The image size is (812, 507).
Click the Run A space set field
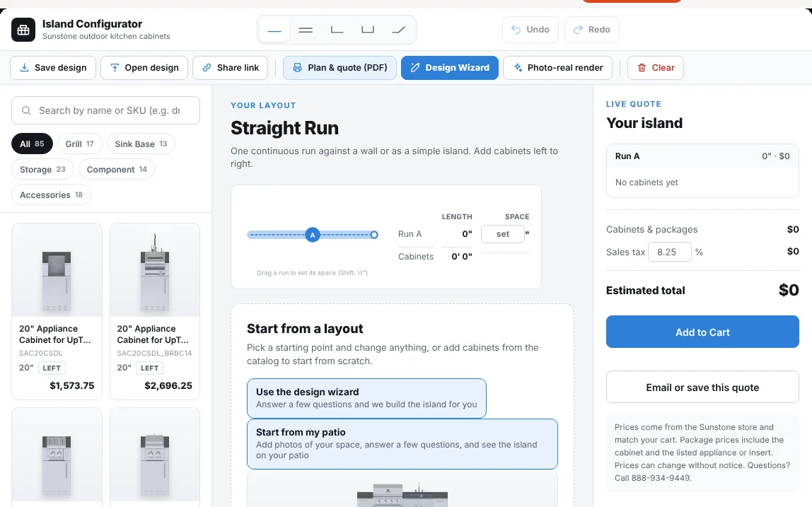pos(503,234)
